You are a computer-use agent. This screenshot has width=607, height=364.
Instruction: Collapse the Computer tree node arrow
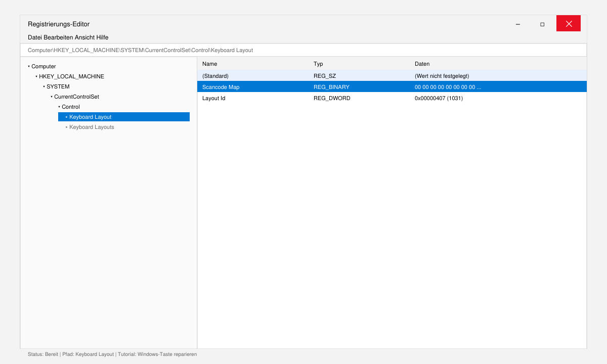click(29, 66)
